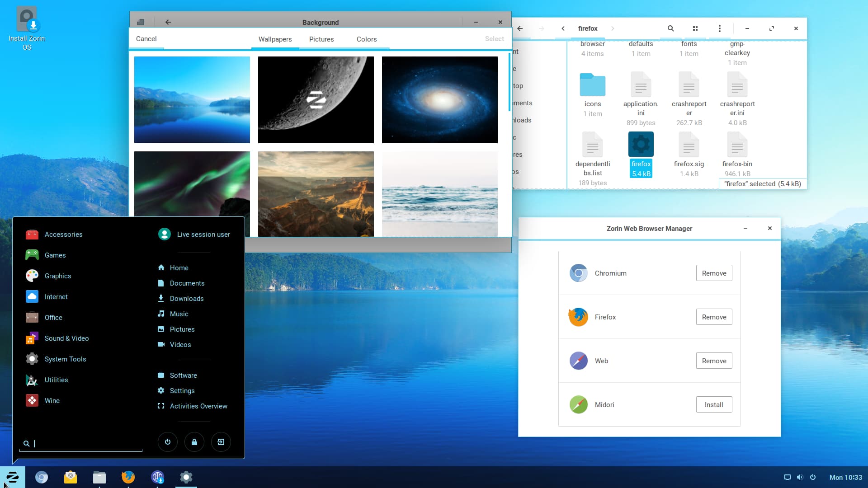Click the system tray power icon

[x=813, y=477]
